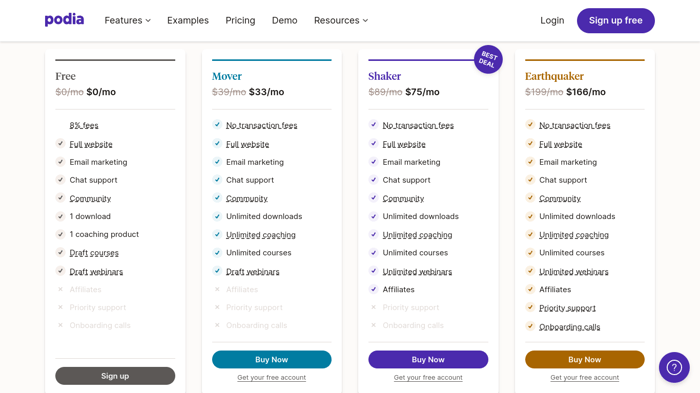Open the Demo page
Image resolution: width=700 pixels, height=393 pixels.
(x=284, y=21)
